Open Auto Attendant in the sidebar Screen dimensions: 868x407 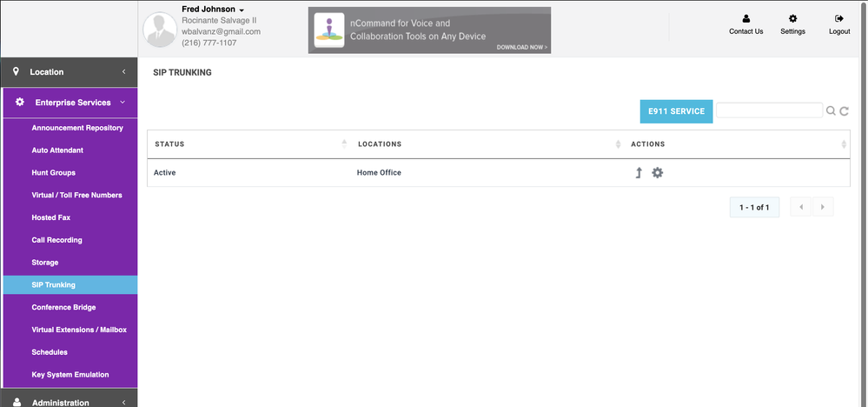point(57,150)
